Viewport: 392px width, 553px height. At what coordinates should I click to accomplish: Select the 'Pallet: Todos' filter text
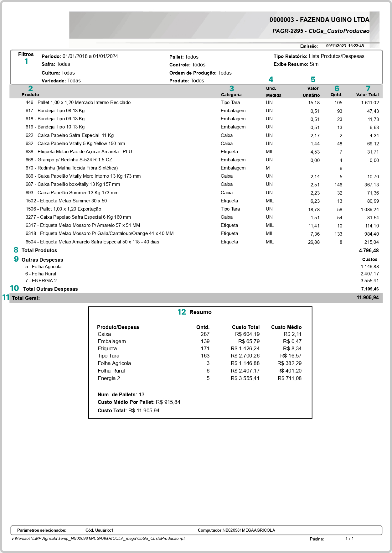pos(184,57)
